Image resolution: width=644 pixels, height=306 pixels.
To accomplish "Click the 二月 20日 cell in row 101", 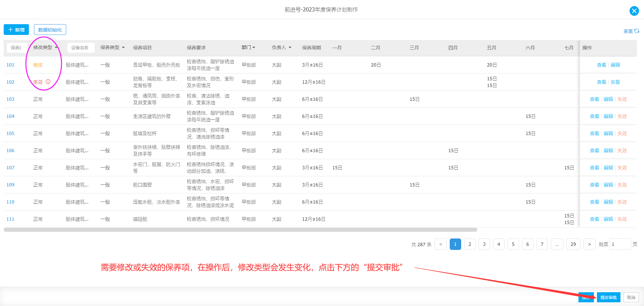I will coord(376,65).
